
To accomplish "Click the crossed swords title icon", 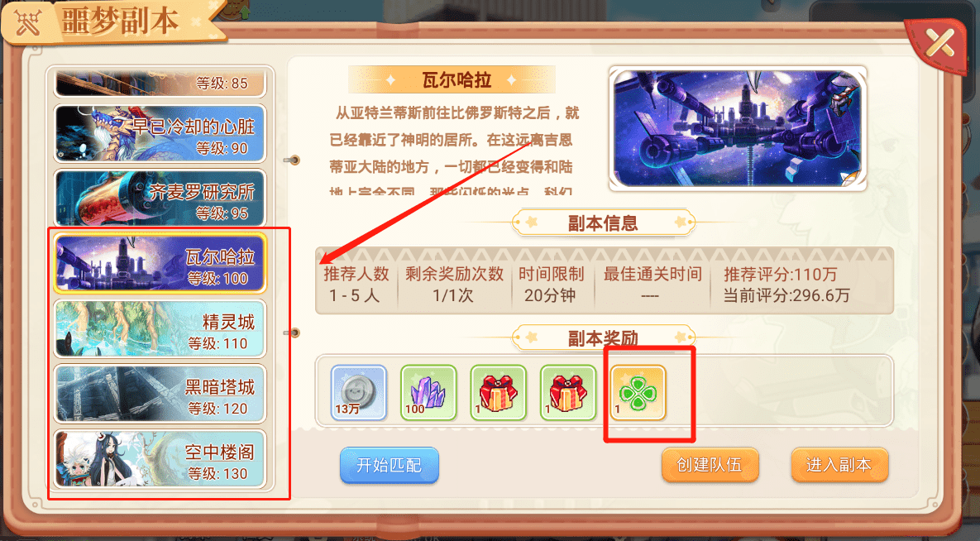I will [27, 23].
